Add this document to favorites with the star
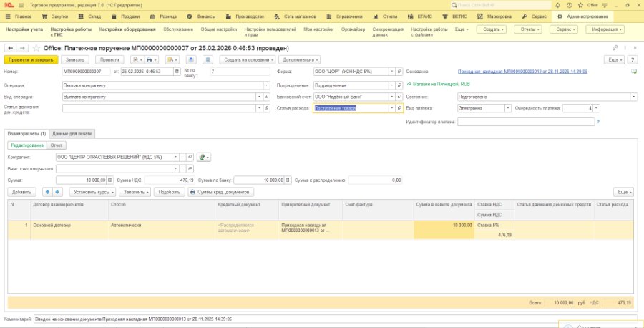The width and height of the screenshot is (644, 328). 36,48
